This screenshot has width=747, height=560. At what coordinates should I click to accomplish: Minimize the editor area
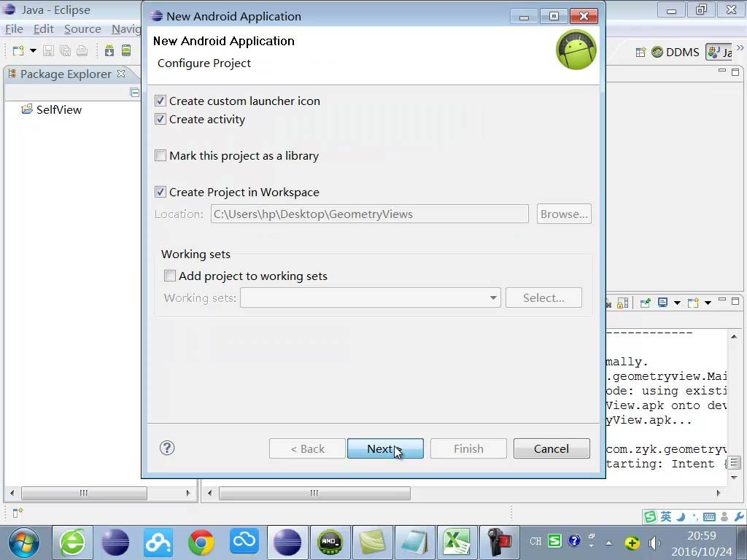click(722, 71)
